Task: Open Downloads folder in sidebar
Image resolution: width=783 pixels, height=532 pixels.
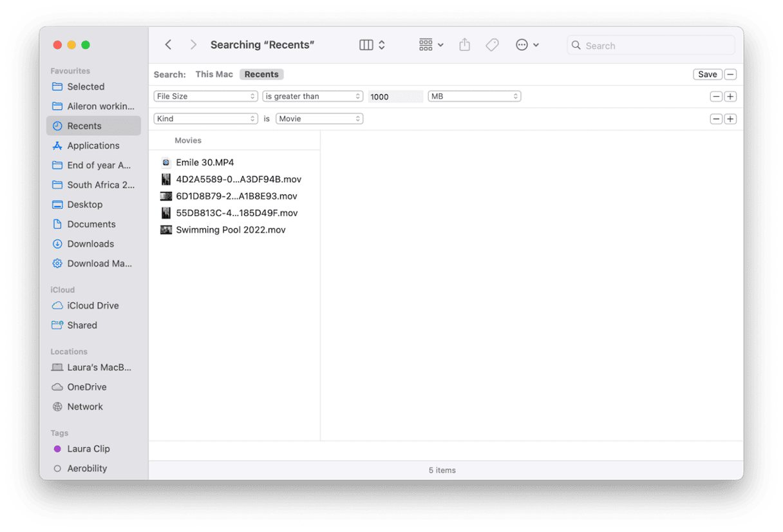Action: (90, 243)
